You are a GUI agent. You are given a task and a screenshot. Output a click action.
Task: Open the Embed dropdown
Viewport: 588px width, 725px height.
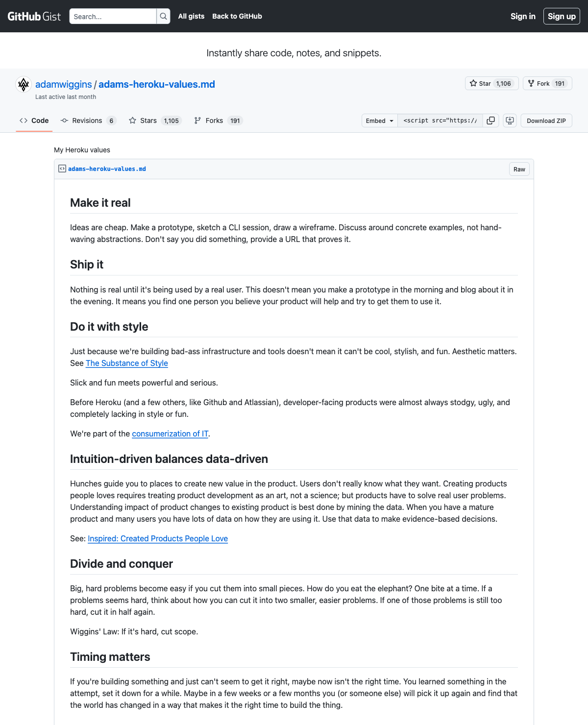379,121
